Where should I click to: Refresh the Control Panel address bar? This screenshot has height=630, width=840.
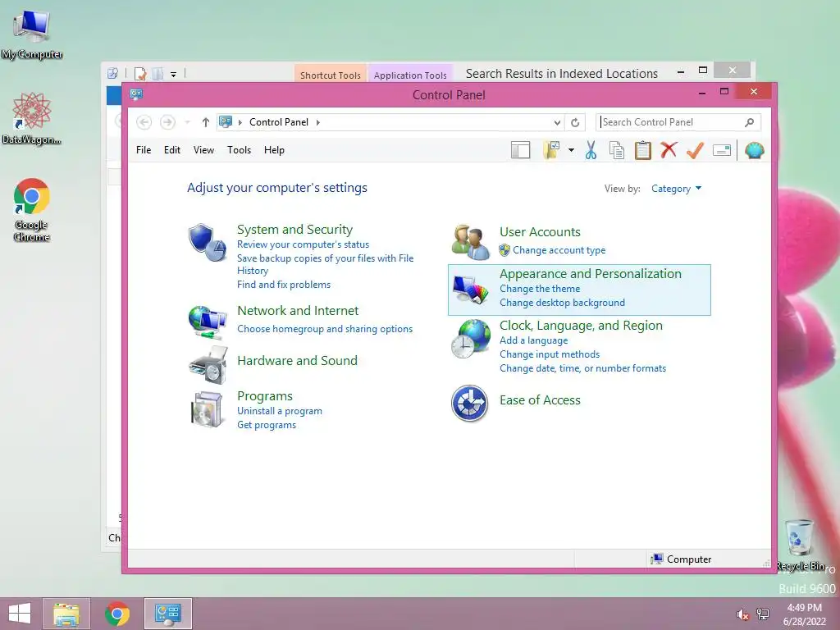pos(575,123)
